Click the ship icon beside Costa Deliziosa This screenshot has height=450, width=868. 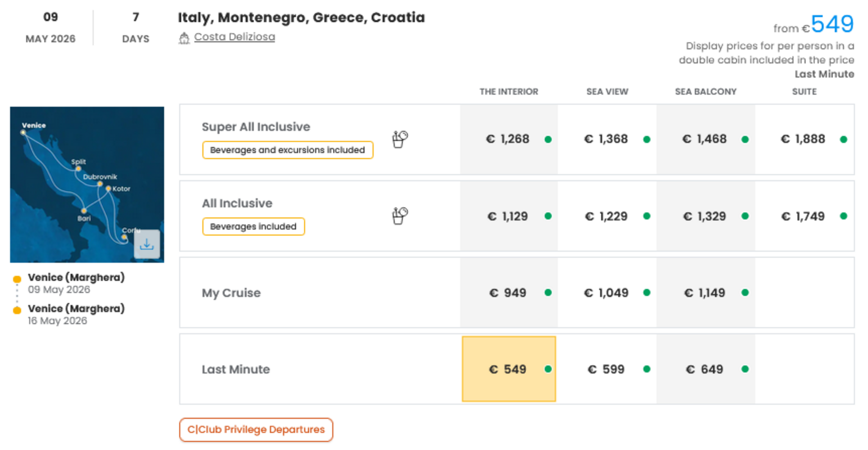click(184, 38)
